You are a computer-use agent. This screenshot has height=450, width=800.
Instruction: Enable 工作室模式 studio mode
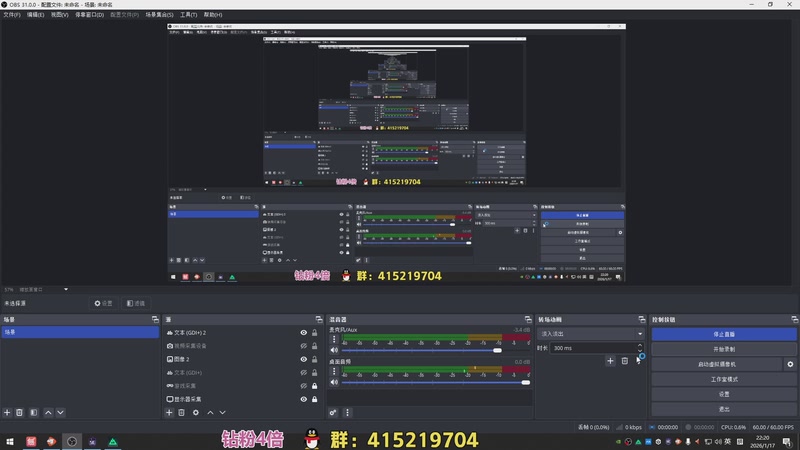pyautogui.click(x=724, y=380)
